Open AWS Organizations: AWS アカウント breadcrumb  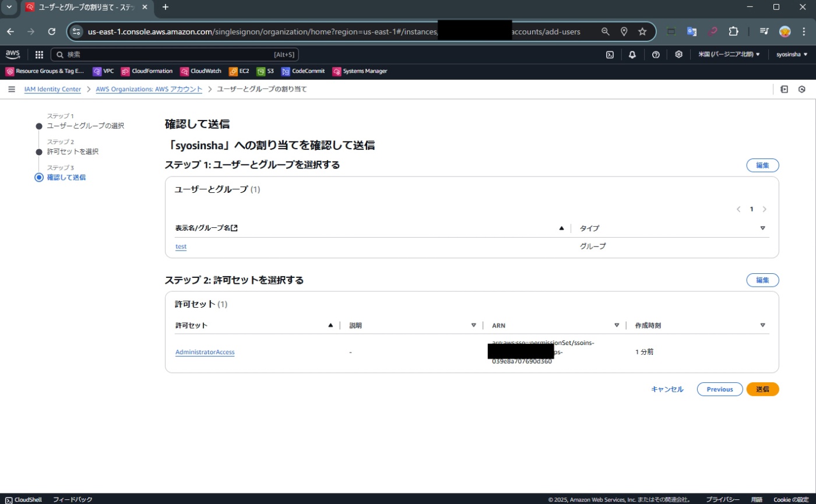pyautogui.click(x=149, y=89)
